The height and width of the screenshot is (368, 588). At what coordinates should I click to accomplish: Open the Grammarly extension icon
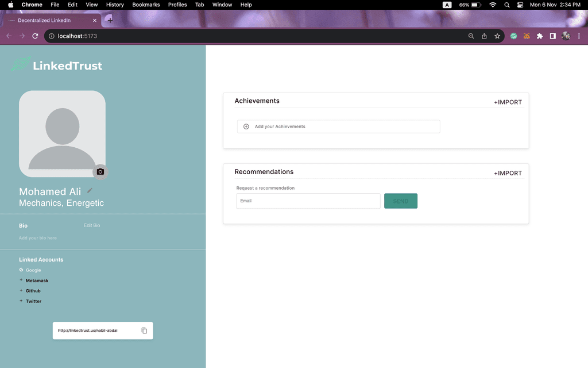pos(514,36)
